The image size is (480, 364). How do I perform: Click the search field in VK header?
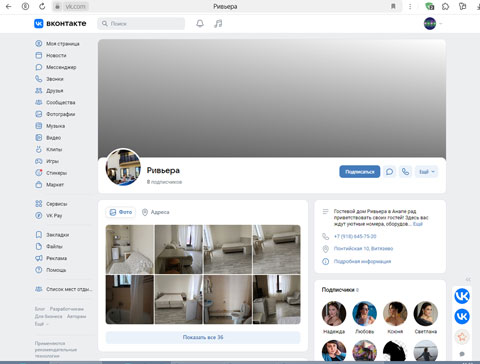tap(141, 23)
